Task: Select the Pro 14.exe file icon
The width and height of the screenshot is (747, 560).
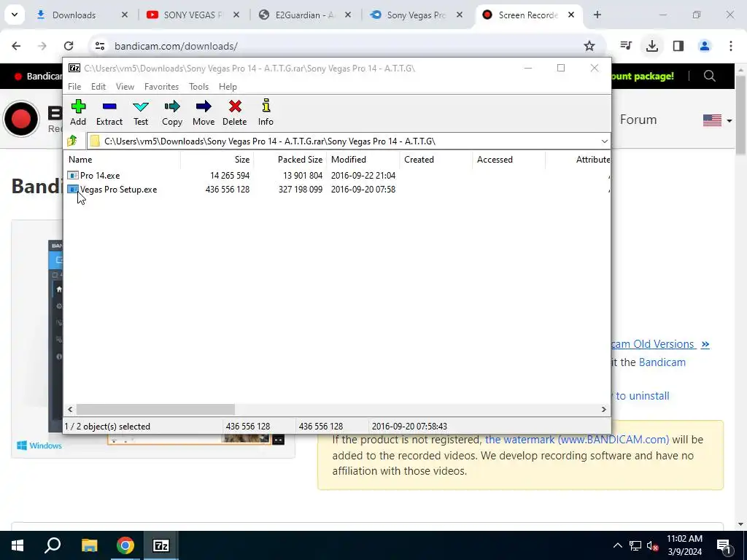Action: pyautogui.click(x=73, y=176)
